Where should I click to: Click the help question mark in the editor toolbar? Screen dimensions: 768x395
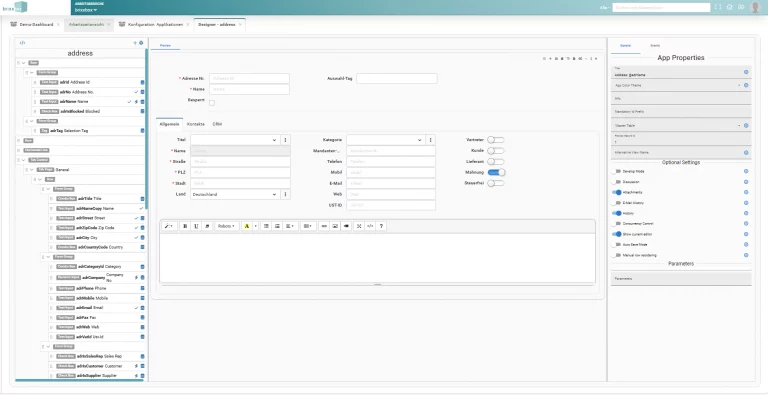(x=382, y=226)
